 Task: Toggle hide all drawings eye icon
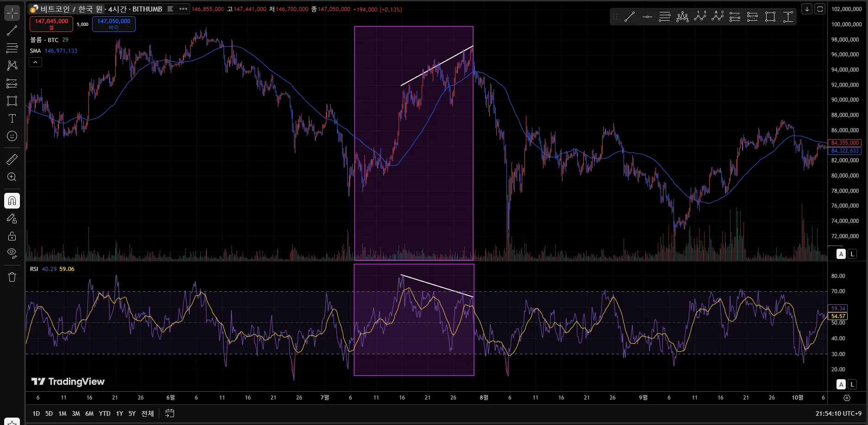(x=12, y=253)
